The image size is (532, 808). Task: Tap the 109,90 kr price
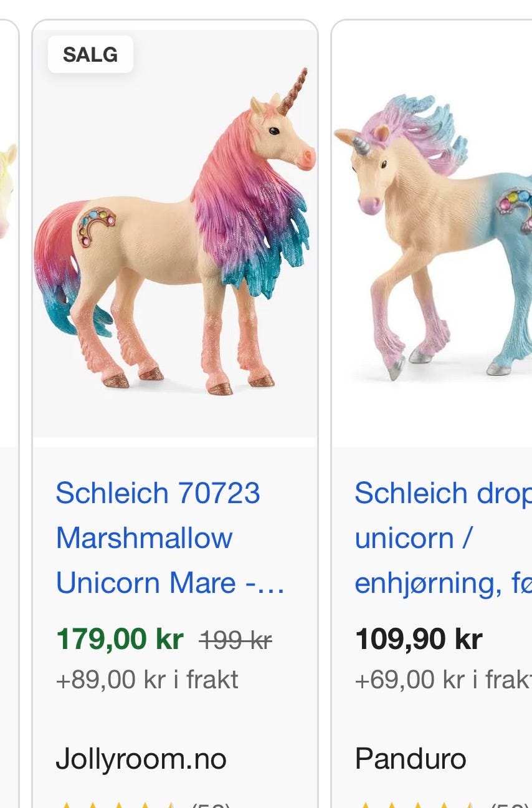pyautogui.click(x=419, y=639)
